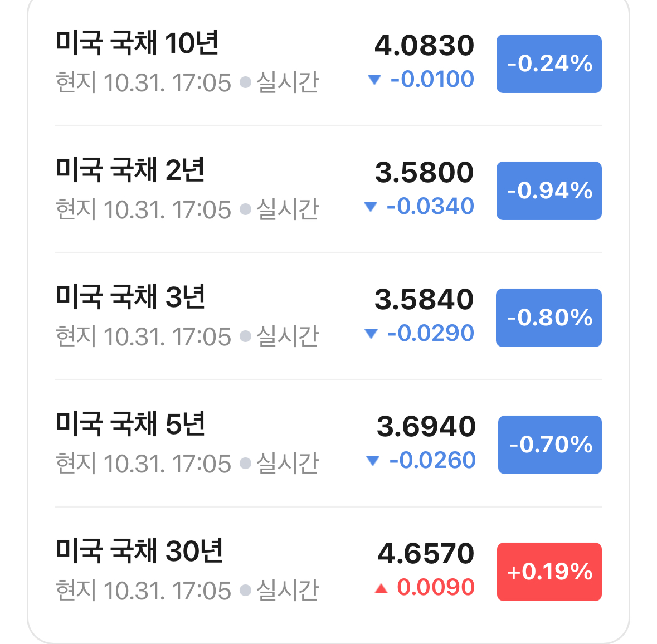Click the down arrow beside -0.0260

click(372, 461)
